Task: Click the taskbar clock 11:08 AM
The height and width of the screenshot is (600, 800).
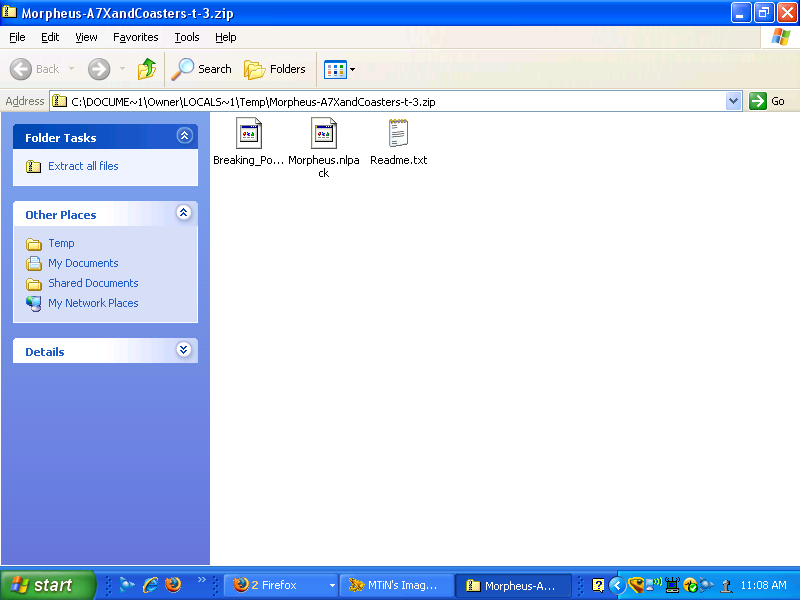Action: [763, 585]
